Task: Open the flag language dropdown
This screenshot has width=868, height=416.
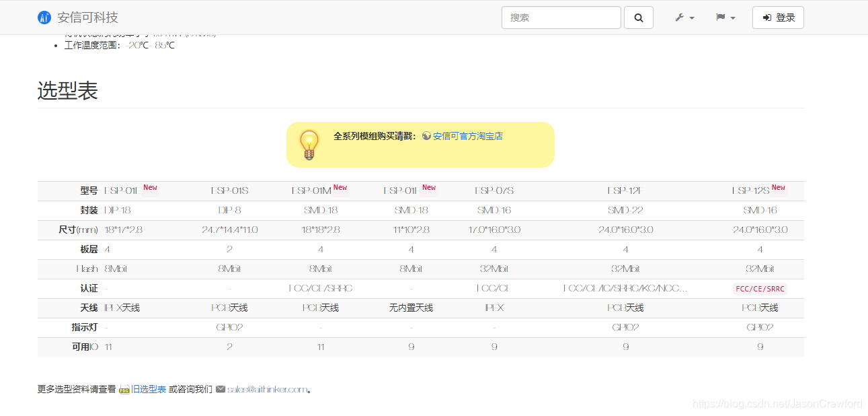Action: coord(725,18)
